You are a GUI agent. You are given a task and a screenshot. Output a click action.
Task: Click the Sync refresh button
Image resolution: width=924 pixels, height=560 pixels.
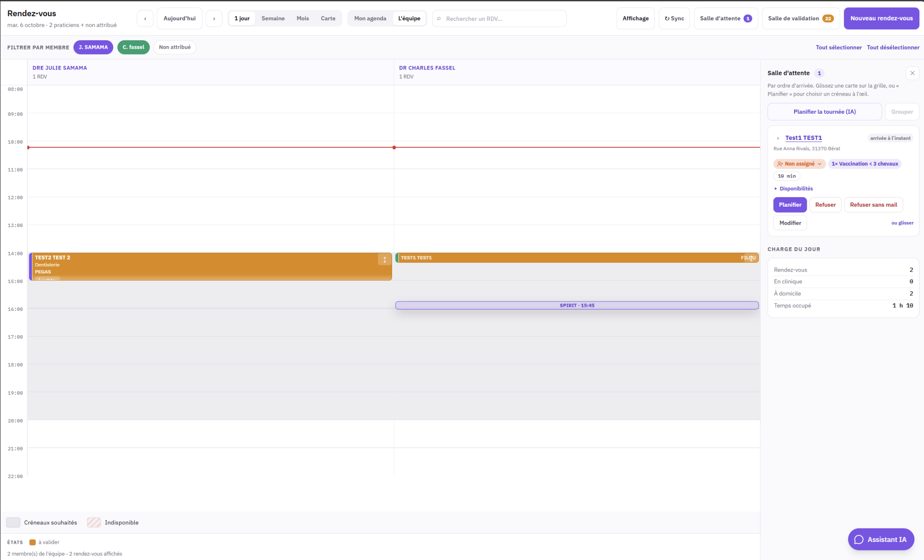tap(674, 19)
